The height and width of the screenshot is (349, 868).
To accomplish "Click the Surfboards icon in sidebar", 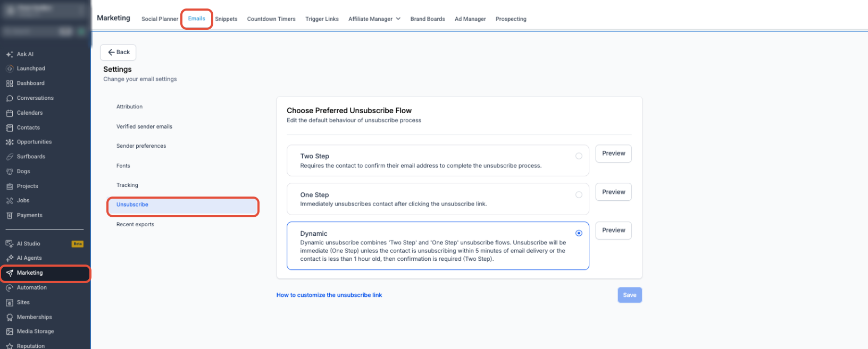I will click(x=10, y=157).
